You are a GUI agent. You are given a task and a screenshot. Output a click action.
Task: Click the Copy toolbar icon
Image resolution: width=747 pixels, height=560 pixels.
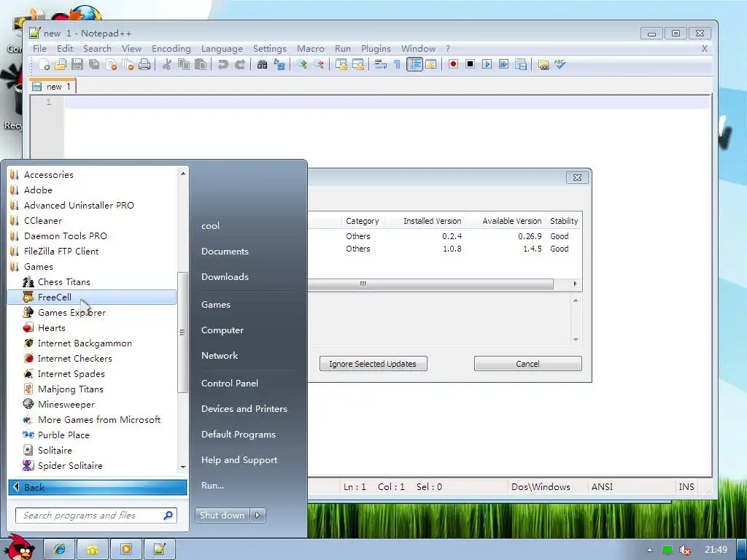coord(183,64)
